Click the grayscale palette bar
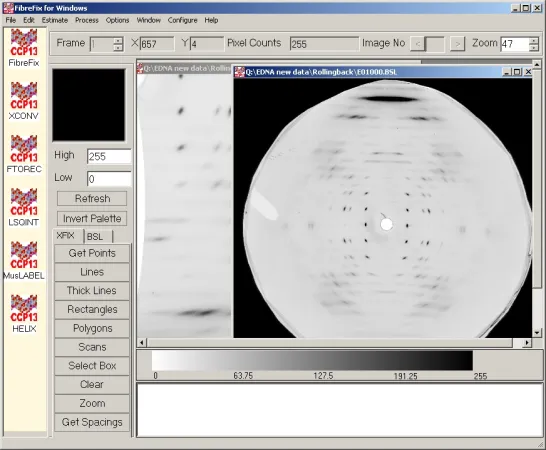 [x=312, y=360]
